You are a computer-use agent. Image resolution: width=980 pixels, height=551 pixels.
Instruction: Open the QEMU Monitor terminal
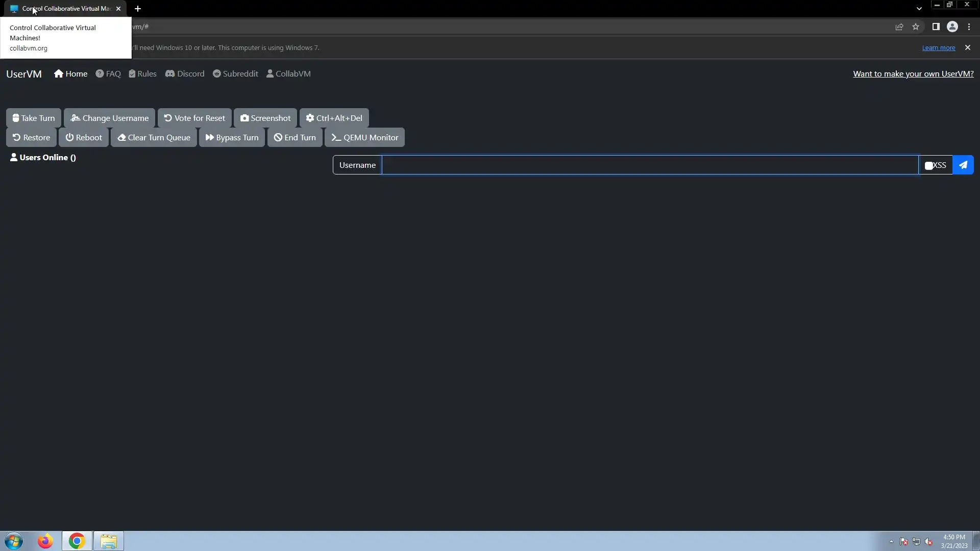pyautogui.click(x=364, y=137)
